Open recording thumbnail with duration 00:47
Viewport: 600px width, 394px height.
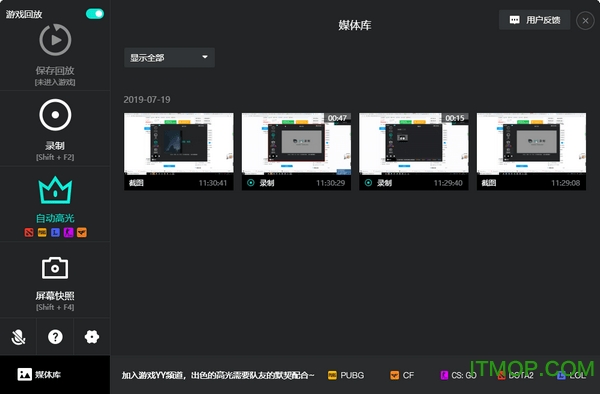296,151
